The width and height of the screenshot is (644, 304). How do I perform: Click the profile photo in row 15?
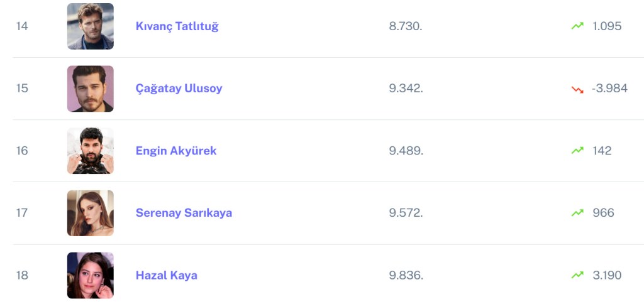(91, 89)
